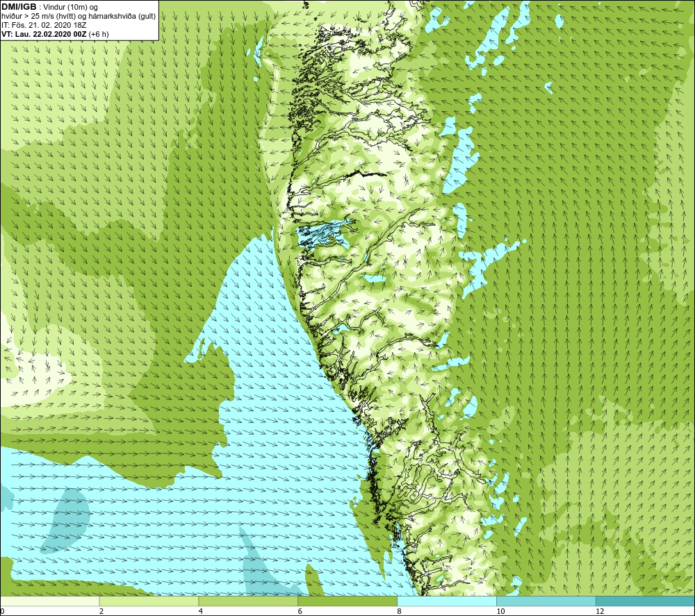Click the legend tick label '6'
The image size is (695, 616).
point(300,611)
